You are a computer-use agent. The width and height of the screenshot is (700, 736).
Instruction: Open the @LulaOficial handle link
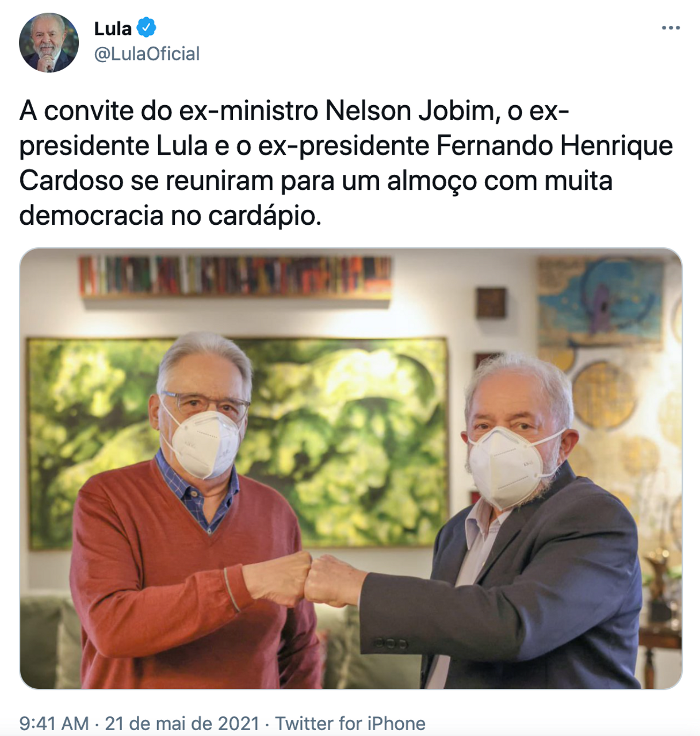[x=147, y=54]
